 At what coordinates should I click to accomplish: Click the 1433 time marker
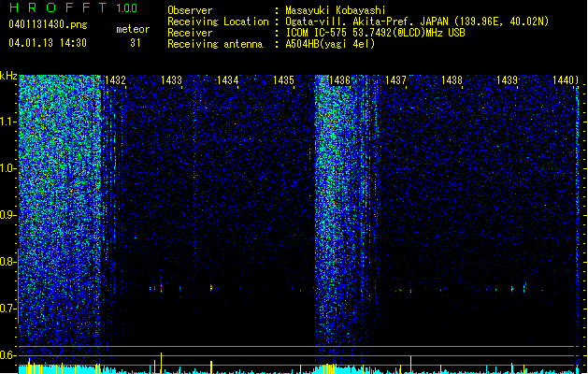pos(171,80)
